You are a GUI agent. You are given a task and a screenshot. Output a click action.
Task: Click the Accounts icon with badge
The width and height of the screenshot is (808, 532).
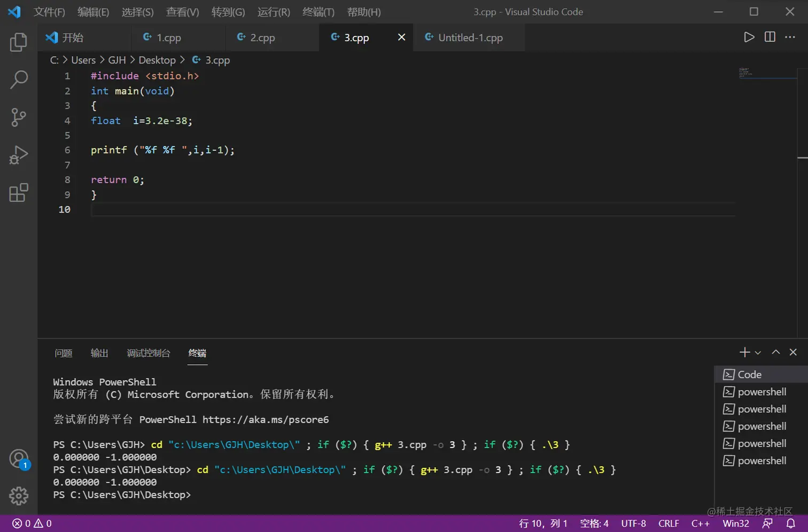[x=19, y=459]
